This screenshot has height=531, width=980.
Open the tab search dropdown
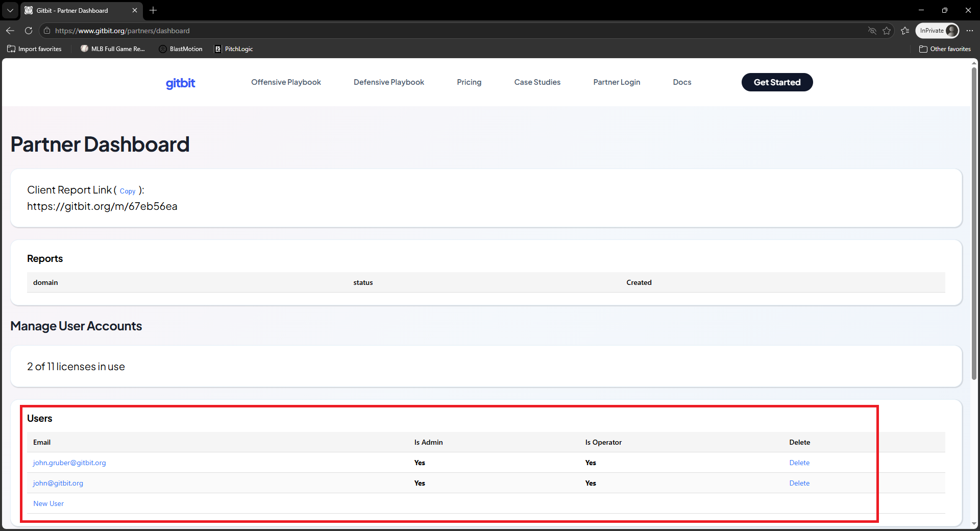pyautogui.click(x=10, y=10)
